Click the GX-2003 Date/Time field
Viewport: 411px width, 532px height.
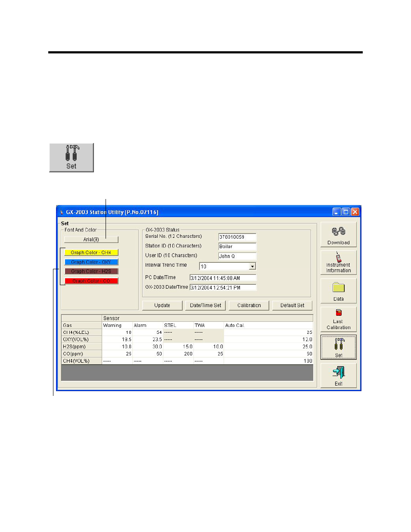tap(223, 287)
